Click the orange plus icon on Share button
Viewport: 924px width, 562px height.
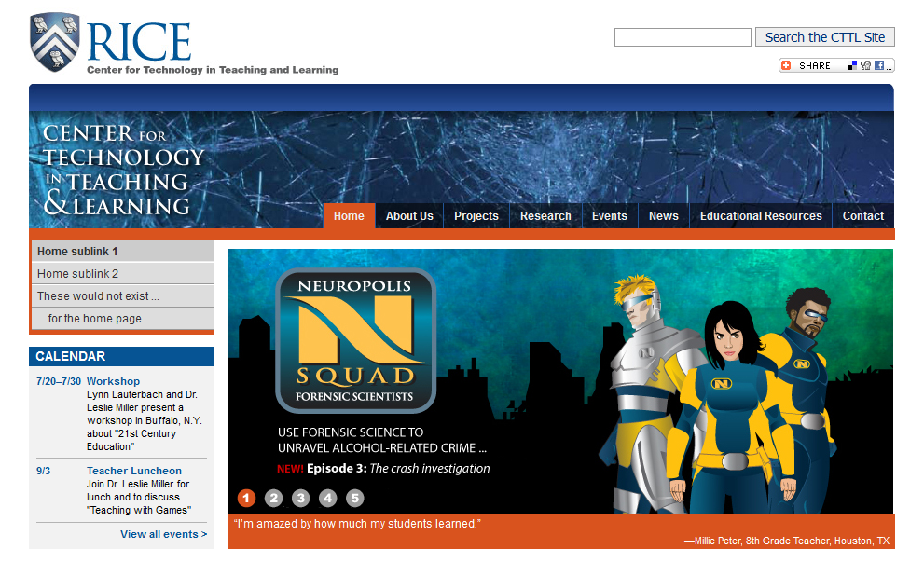tap(786, 65)
